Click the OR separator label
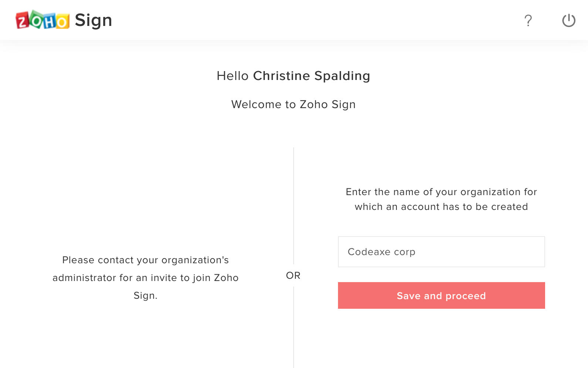The height and width of the screenshot is (368, 588). pos(293,275)
